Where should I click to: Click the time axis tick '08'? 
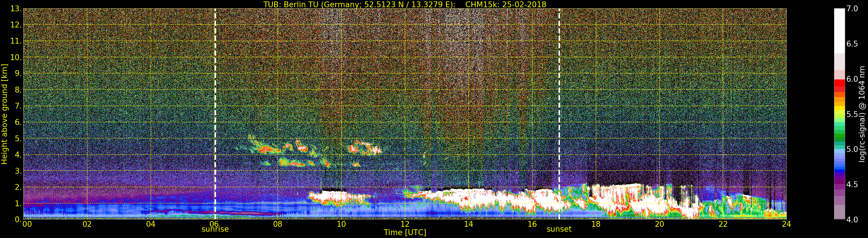click(278, 224)
